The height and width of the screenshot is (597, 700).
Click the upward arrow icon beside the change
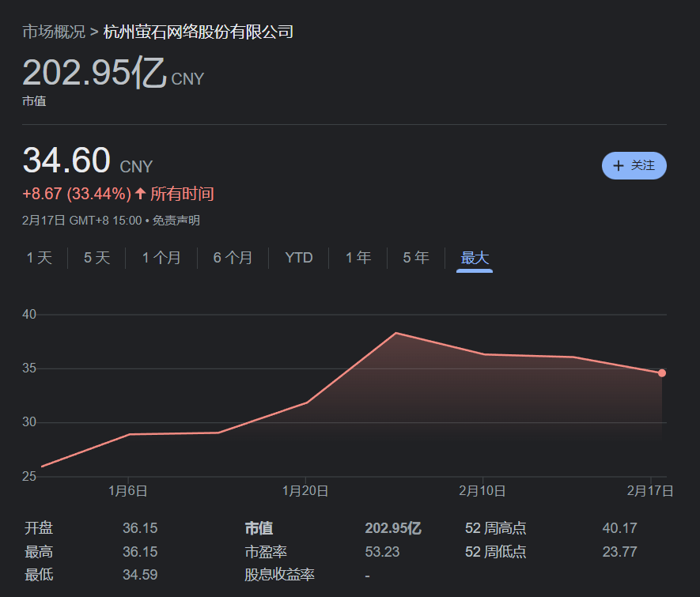point(140,194)
